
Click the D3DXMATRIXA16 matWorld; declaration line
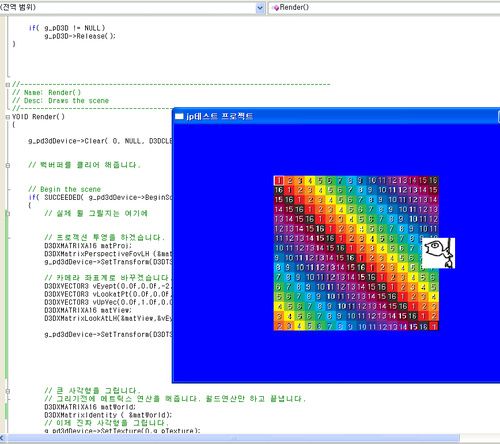tap(90, 407)
